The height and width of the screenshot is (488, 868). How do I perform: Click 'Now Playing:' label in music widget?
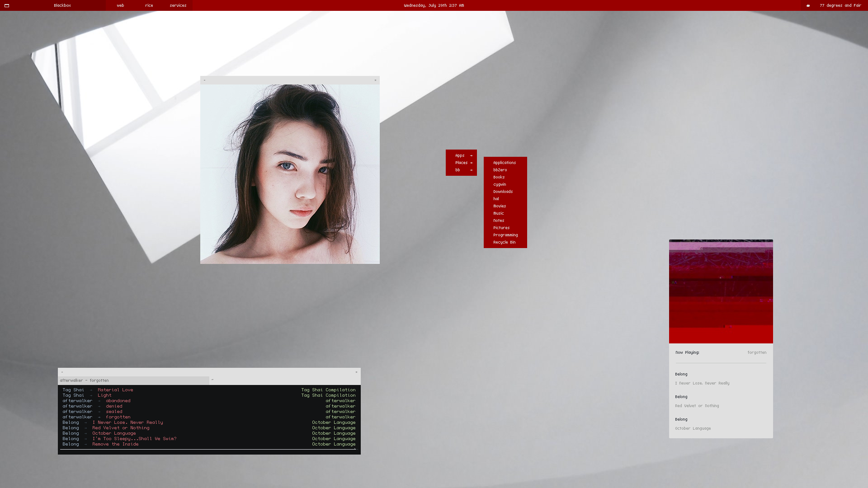(687, 352)
